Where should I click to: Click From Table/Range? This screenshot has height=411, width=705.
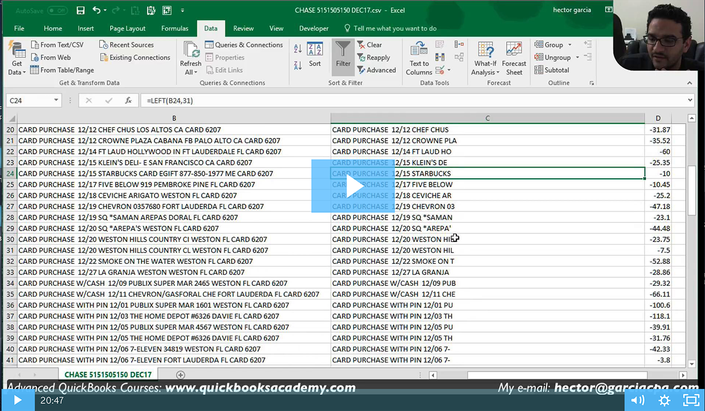(62, 70)
